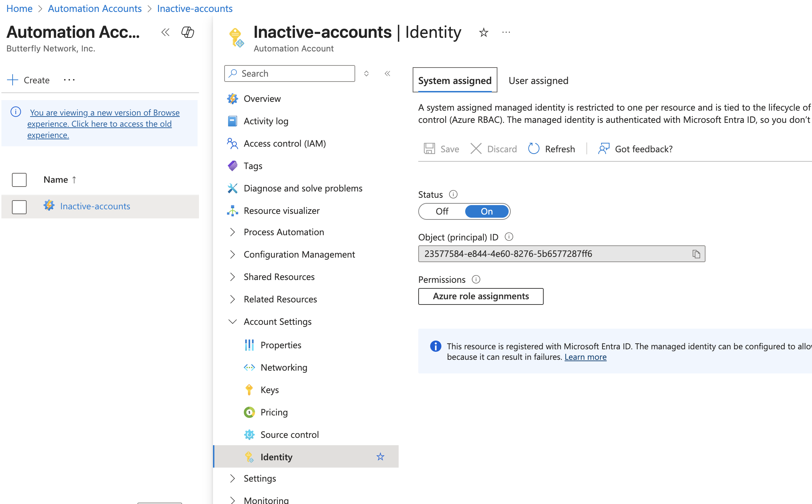Favorite the Inactive-accounts Identity page star
The height and width of the screenshot is (504, 812).
click(x=484, y=33)
